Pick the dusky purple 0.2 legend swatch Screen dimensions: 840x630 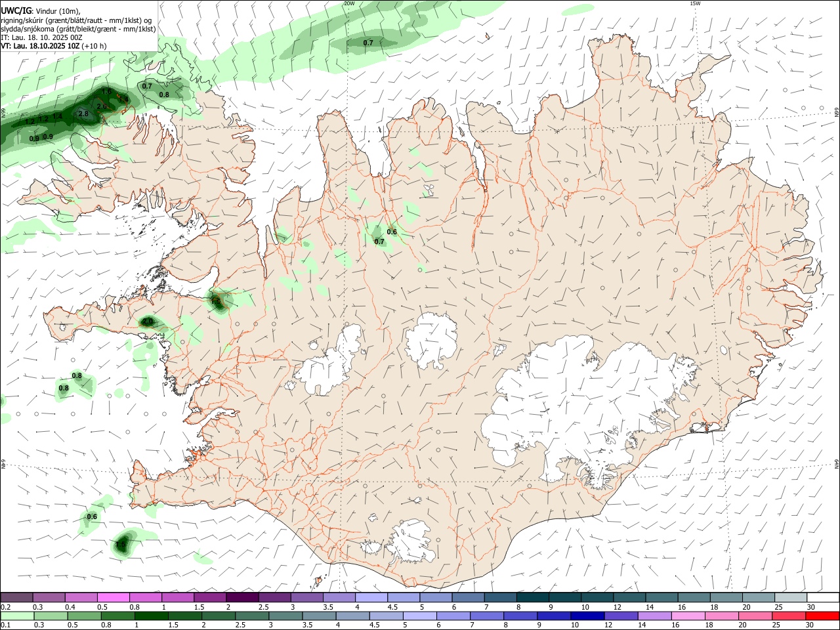coord(16,597)
